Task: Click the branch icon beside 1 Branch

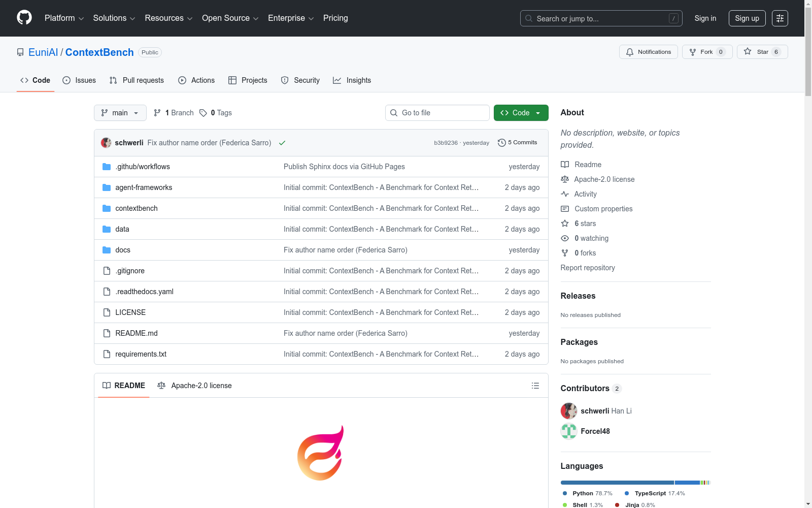Action: (157, 113)
